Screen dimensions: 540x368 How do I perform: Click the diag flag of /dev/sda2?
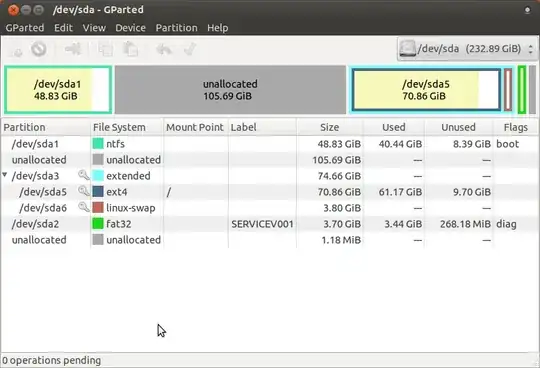click(x=506, y=224)
